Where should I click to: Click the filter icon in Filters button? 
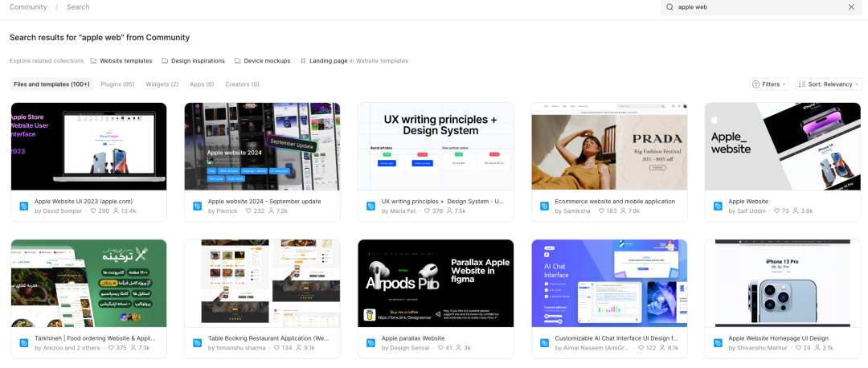pyautogui.click(x=756, y=84)
